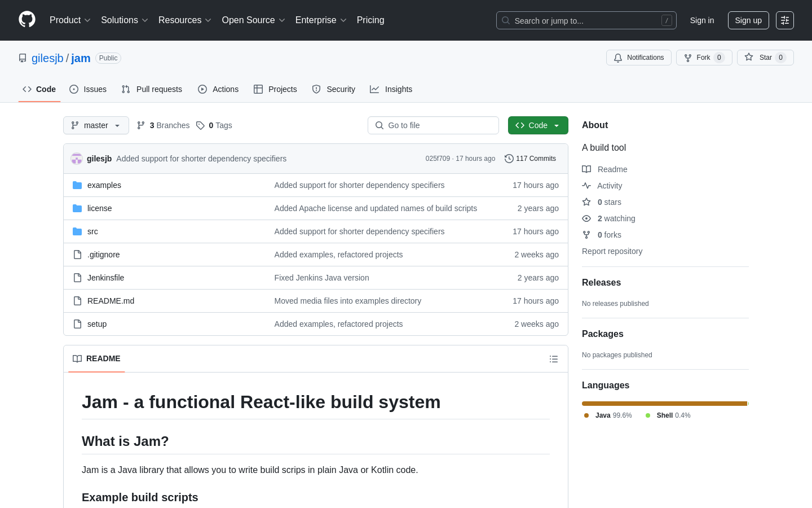Open the README.md file
This screenshot has height=508, width=812.
tap(111, 301)
